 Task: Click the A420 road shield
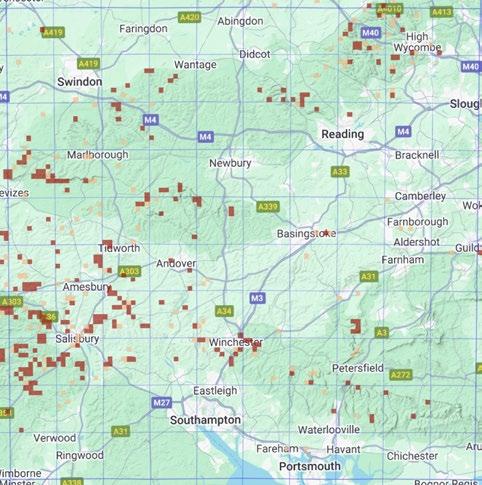(x=190, y=17)
